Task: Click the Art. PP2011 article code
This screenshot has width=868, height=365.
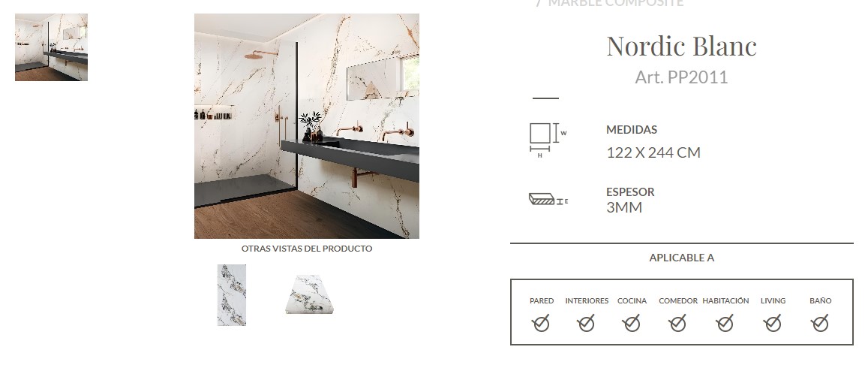Action: (x=681, y=77)
